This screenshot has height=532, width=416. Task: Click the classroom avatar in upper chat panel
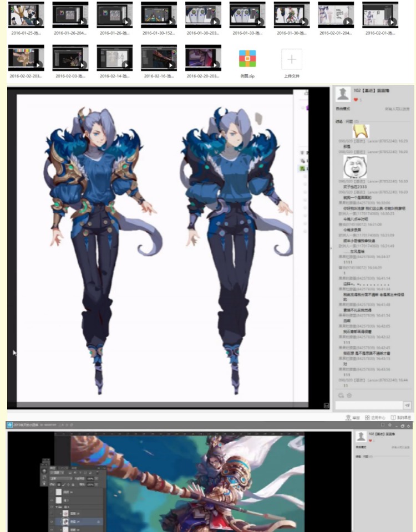[x=343, y=94]
